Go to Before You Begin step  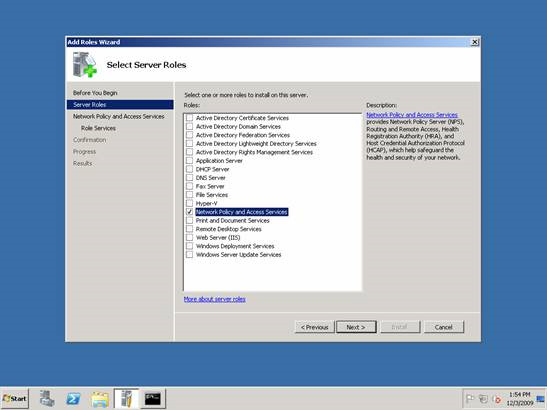pos(95,93)
